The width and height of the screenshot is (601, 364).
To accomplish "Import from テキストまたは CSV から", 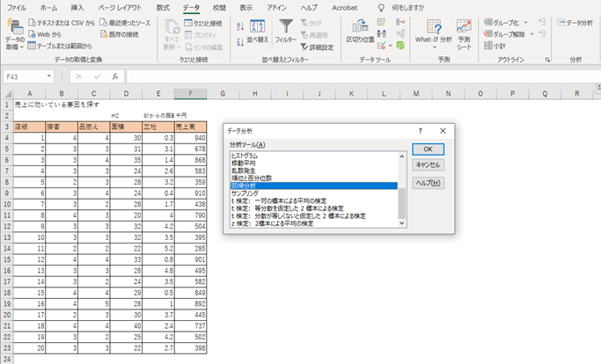I will [62, 23].
